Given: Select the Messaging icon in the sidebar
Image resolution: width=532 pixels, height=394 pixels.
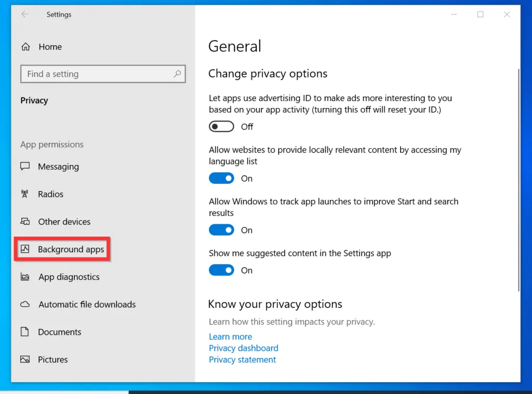Looking at the screenshot, I should coord(25,167).
